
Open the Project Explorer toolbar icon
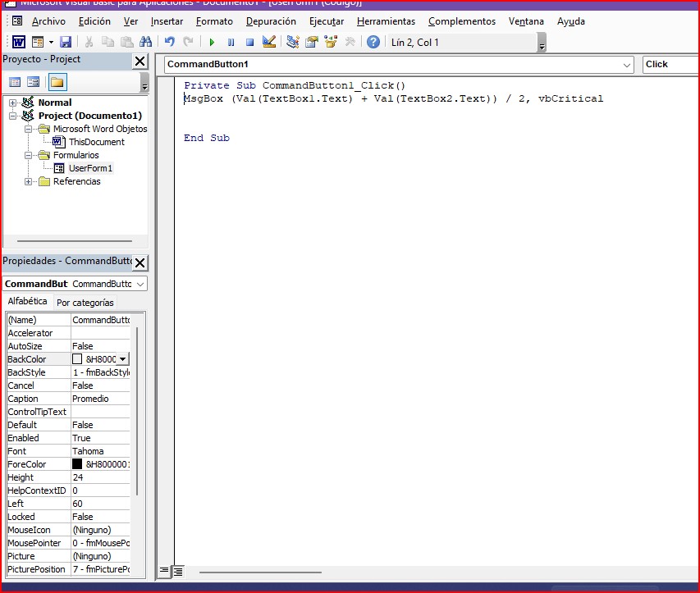tap(293, 42)
